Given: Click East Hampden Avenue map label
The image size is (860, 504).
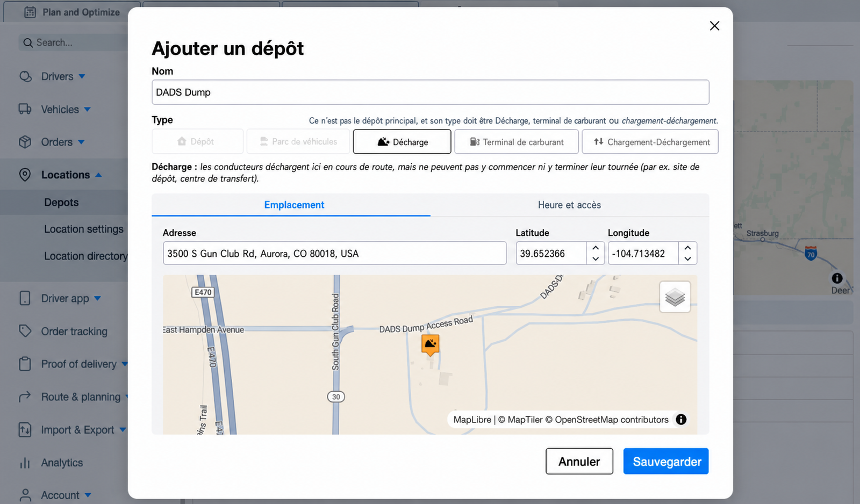Looking at the screenshot, I should coord(204,330).
